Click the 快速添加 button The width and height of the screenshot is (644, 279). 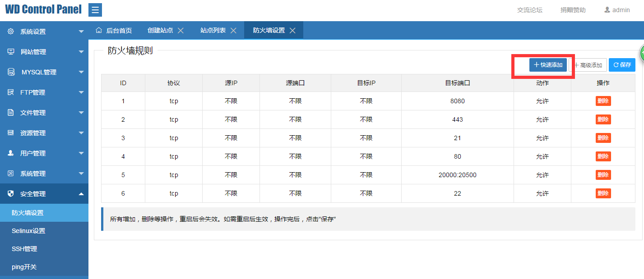[547, 64]
